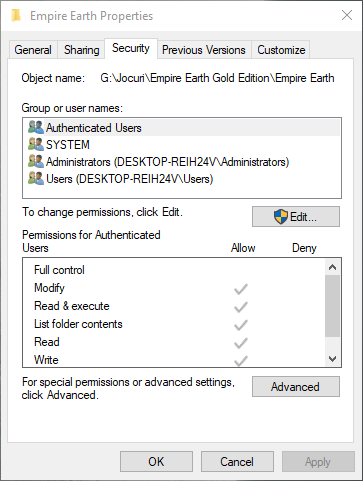Viewport: 363px width, 481px height.
Task: Open the Previous Versions tab
Action: 204,50
